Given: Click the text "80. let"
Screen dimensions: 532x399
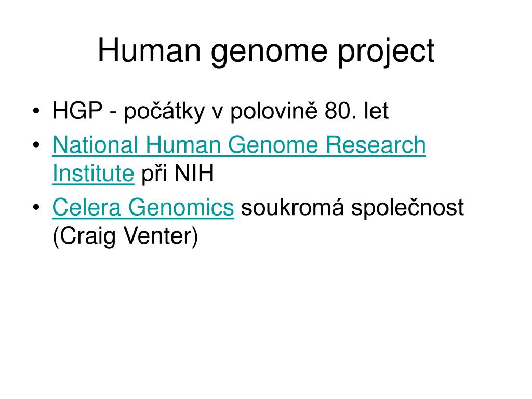Looking at the screenshot, I should point(357,112).
